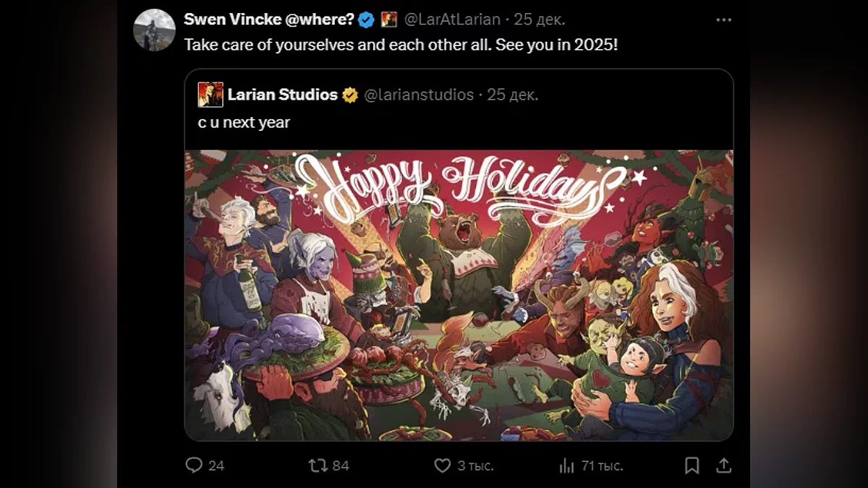This screenshot has width=868, height=488.
Task: Click the blue verified badge beside Swen Vincke
Action: (x=367, y=20)
